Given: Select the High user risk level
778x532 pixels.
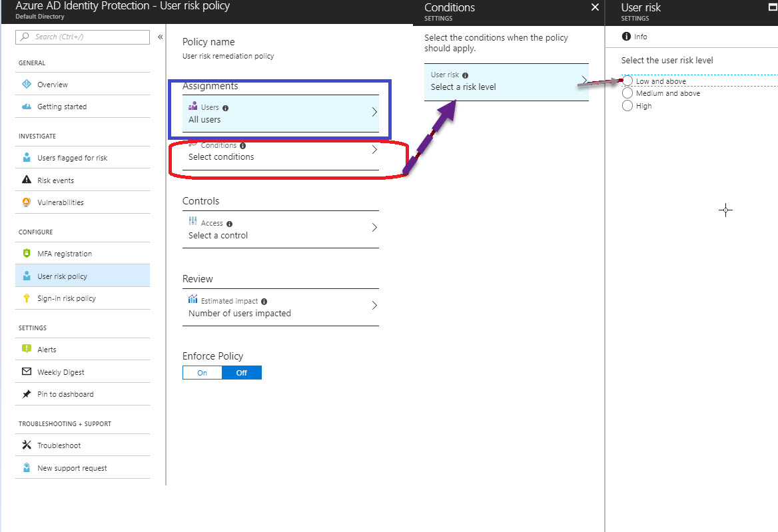Looking at the screenshot, I should (x=627, y=105).
